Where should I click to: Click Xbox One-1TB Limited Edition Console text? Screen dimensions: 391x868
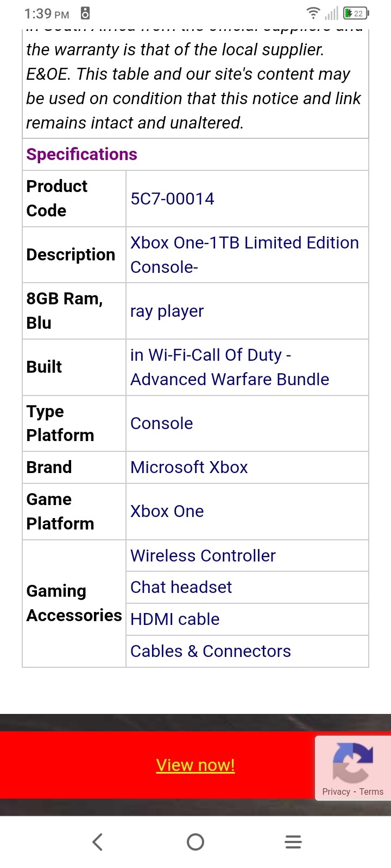(244, 255)
